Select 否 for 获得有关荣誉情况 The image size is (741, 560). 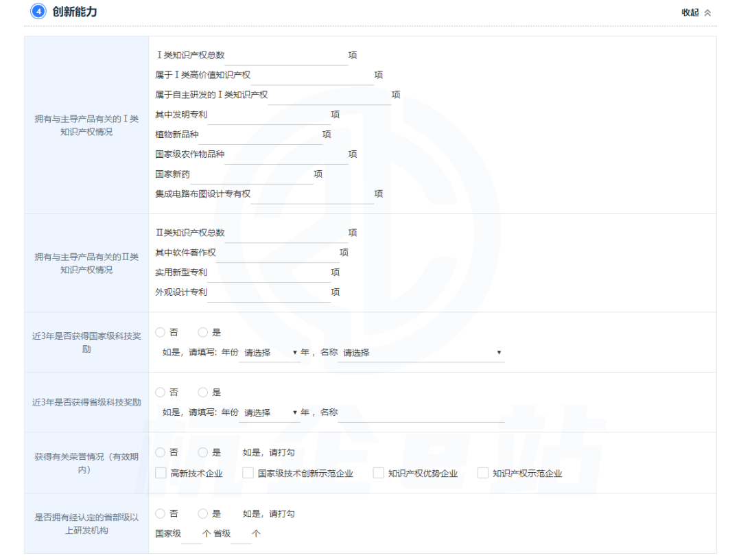(x=160, y=453)
